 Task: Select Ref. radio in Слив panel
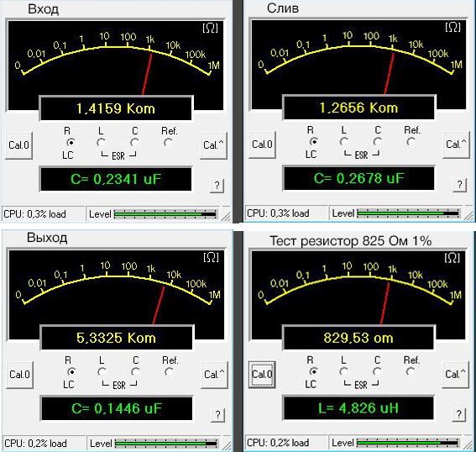pyautogui.click(x=411, y=141)
